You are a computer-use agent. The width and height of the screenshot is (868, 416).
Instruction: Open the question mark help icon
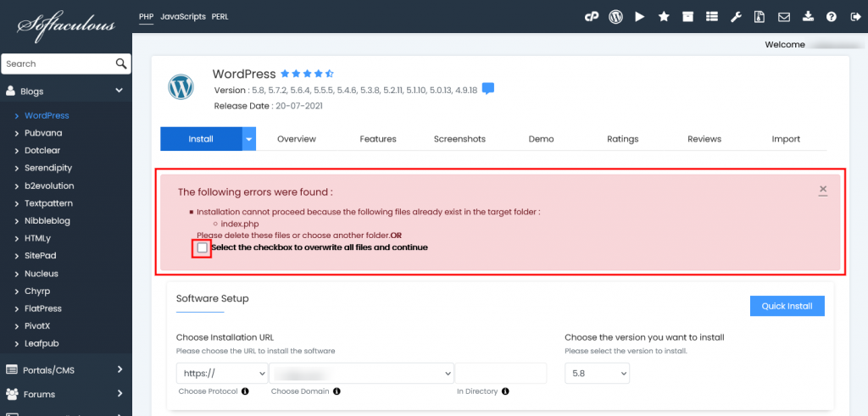click(x=832, y=17)
